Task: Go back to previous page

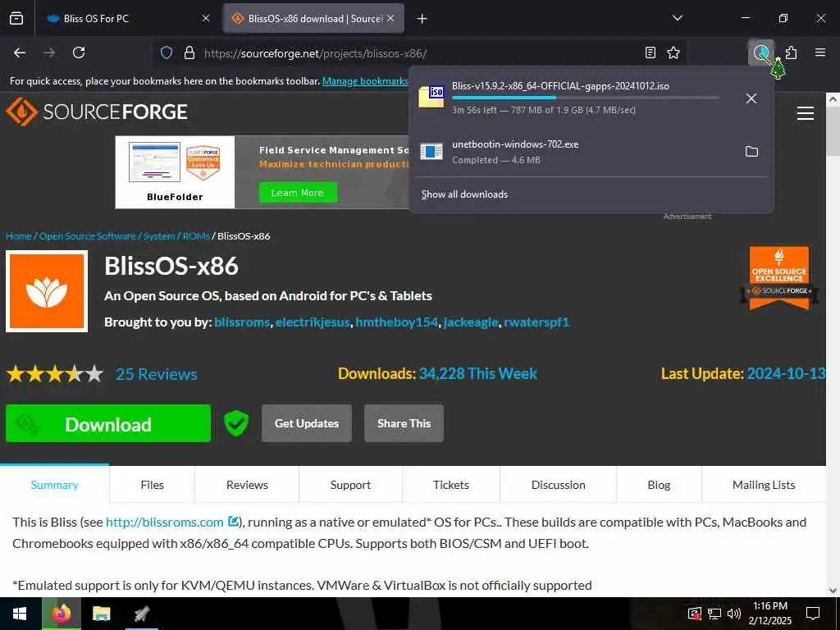Action: click(x=20, y=52)
